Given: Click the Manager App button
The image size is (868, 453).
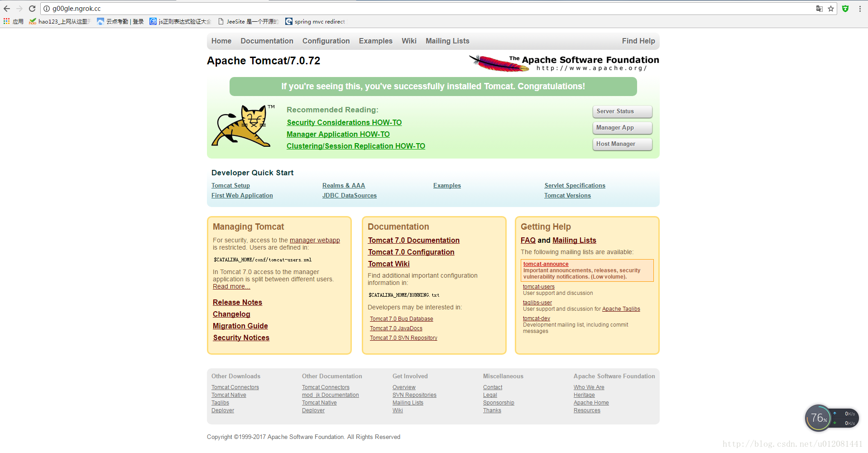Looking at the screenshot, I should tap(622, 128).
